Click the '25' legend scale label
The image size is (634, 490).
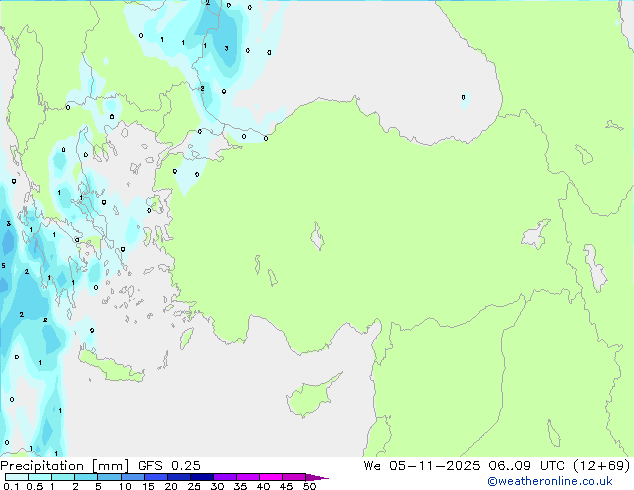tap(194, 486)
